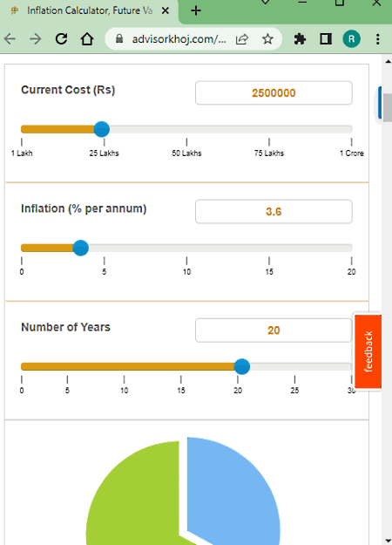The height and width of the screenshot is (545, 392).
Task: Click the 15 mark on Inflation scale
Action: (x=269, y=272)
